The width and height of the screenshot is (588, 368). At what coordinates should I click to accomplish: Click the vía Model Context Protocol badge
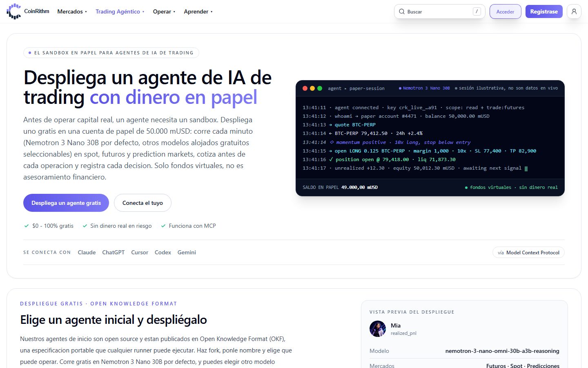pos(528,252)
